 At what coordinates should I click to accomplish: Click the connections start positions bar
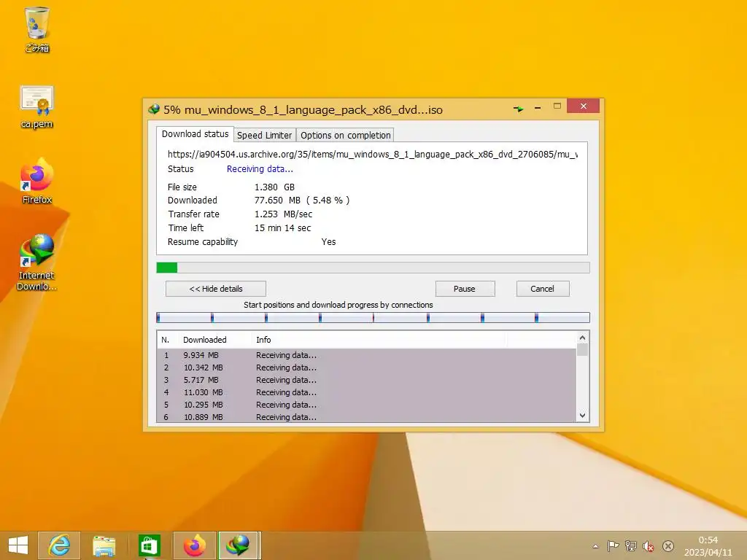click(x=373, y=318)
